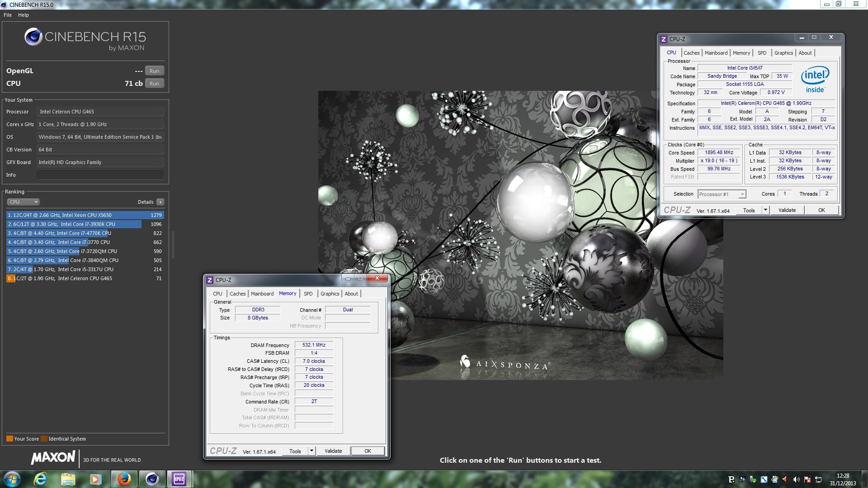Run the CPU benchmark
868x488 pixels.
click(x=155, y=84)
